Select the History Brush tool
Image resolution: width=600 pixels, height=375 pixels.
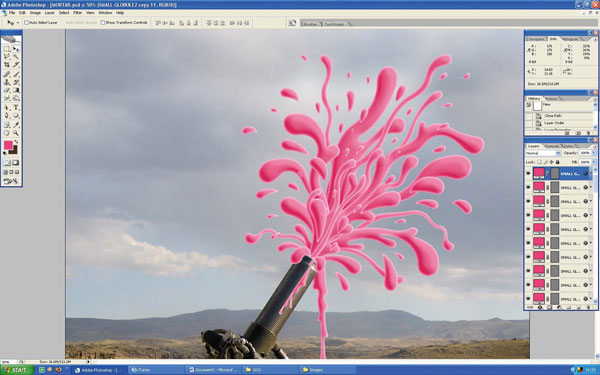click(x=16, y=82)
